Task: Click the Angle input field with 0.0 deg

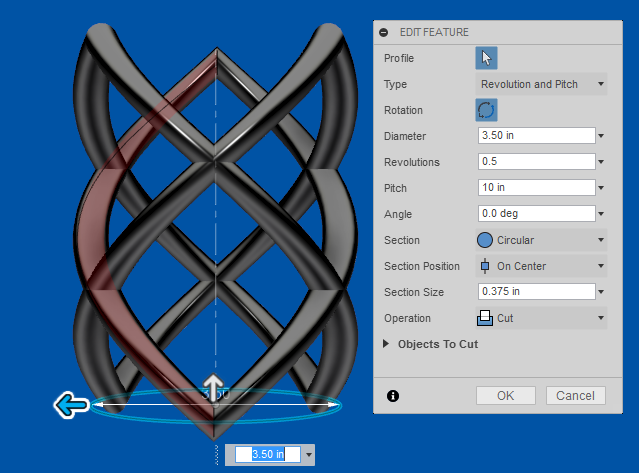Action: point(536,213)
